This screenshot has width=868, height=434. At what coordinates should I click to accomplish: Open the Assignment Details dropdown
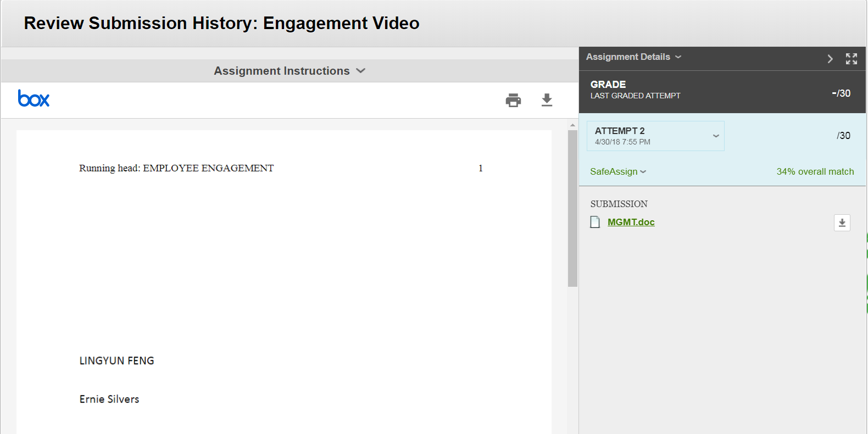634,57
